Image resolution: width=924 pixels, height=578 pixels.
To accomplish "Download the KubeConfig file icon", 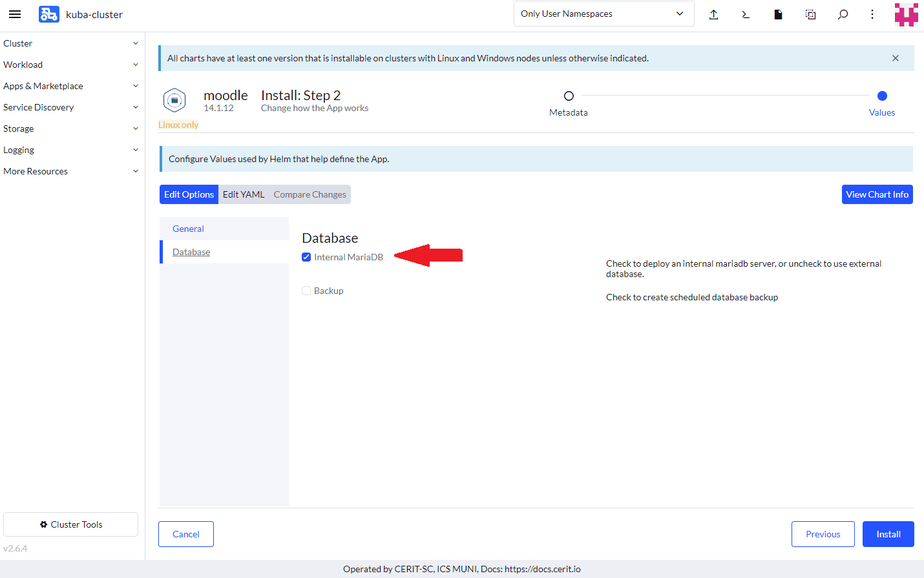I will [x=778, y=14].
